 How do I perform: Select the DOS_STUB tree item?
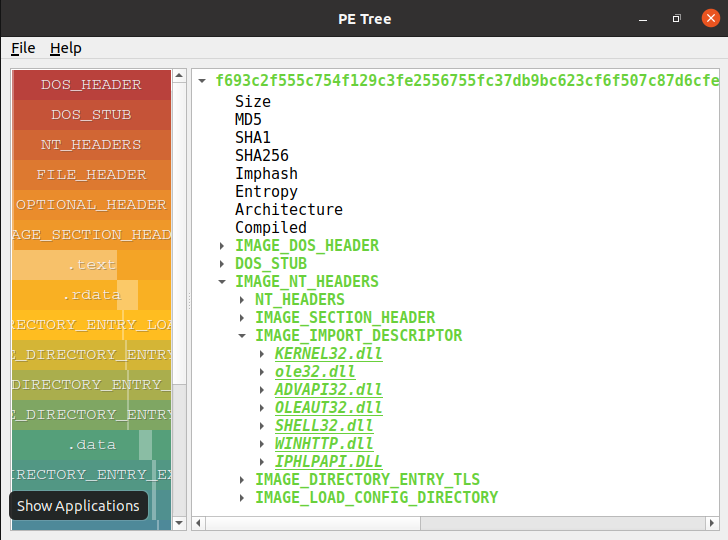[271, 264]
